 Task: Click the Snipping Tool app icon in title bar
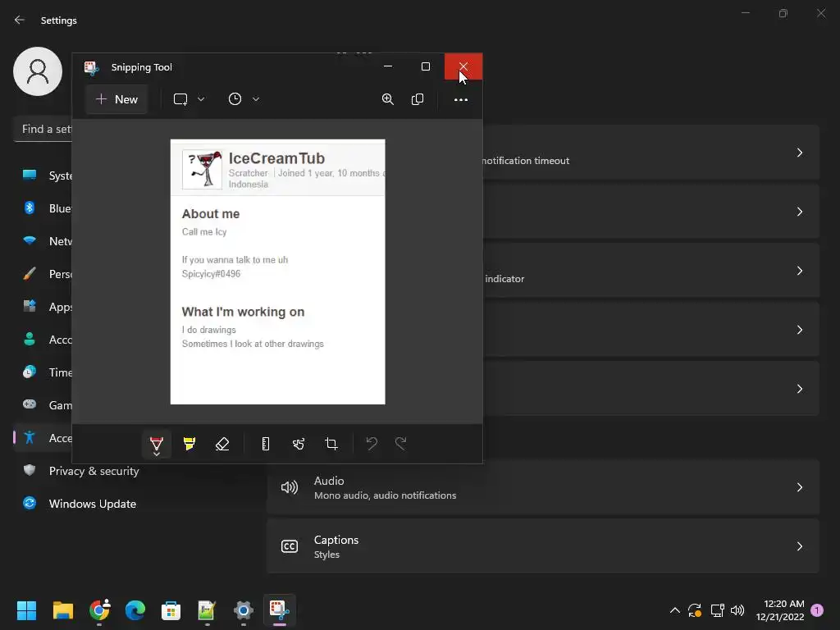(x=92, y=67)
